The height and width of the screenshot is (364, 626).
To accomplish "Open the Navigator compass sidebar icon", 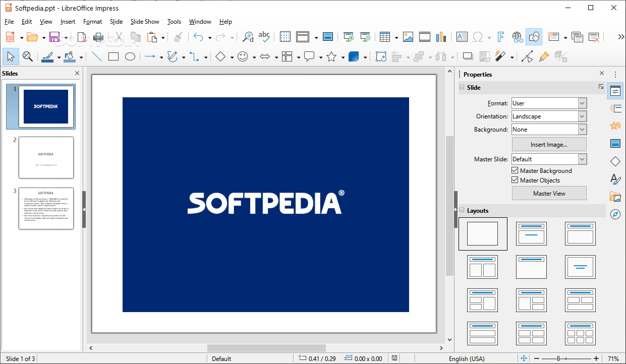I will point(615,214).
